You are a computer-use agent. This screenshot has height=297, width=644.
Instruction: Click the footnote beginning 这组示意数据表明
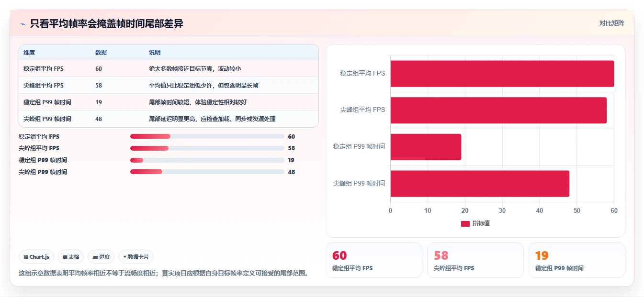click(163, 274)
